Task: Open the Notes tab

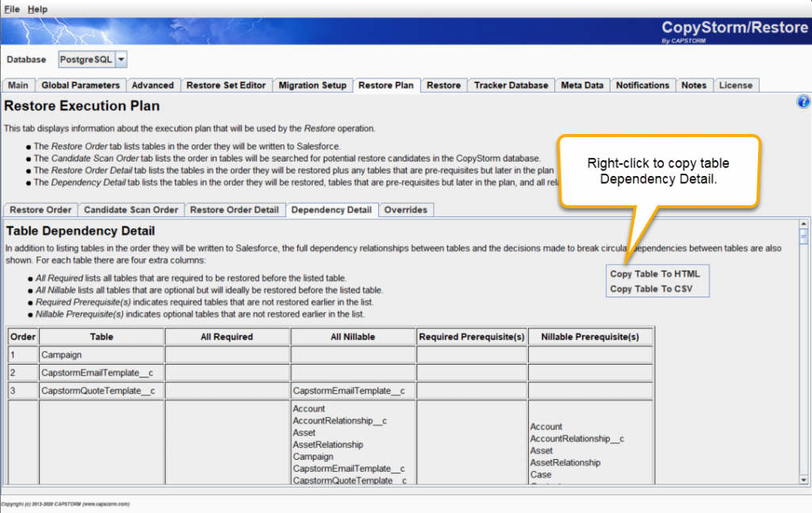Action: [x=694, y=86]
